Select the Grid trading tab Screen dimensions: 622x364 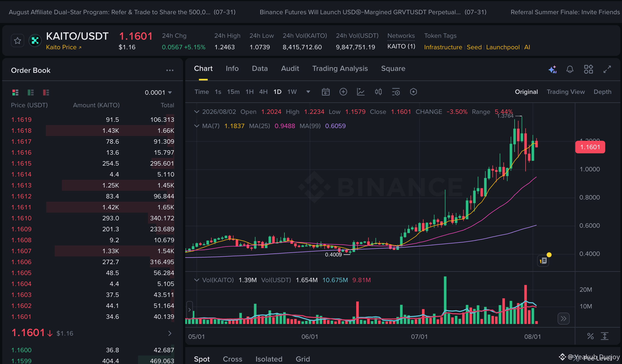pyautogui.click(x=303, y=359)
